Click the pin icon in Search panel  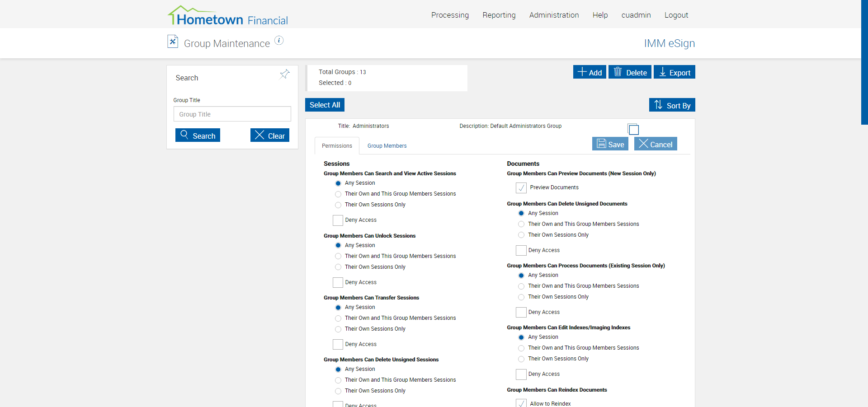coord(284,74)
